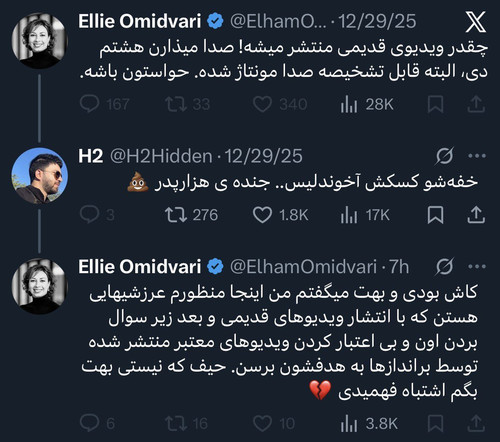The height and width of the screenshot is (442, 500).
Task: Share H2's reply tweet
Action: tap(476, 215)
